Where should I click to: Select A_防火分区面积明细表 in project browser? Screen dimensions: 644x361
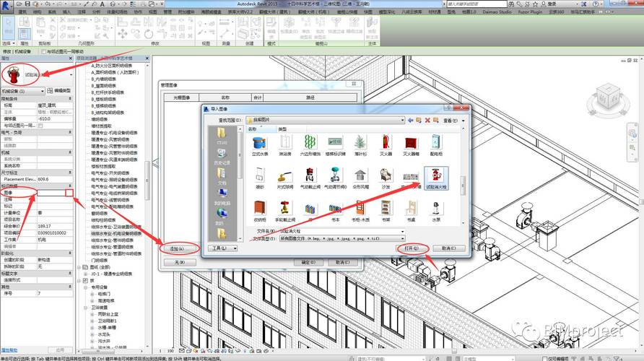(112, 65)
